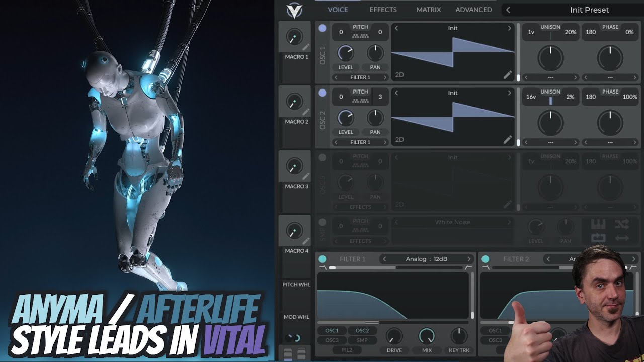Click OSC 1 Level knob
This screenshot has height=362, width=644.
(x=346, y=53)
